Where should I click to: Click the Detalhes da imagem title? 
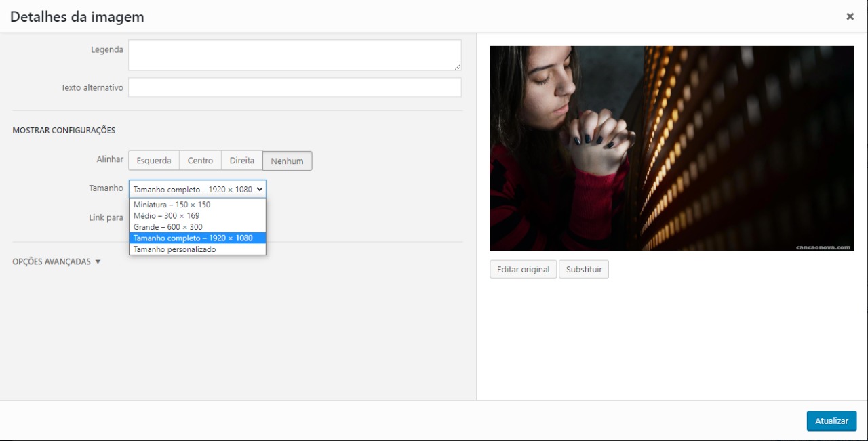[x=77, y=17]
